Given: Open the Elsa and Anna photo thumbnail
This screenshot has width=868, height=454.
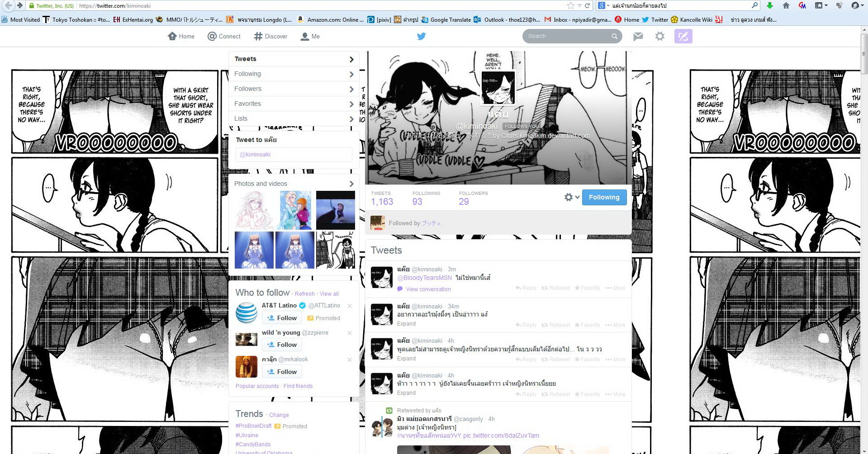Looking at the screenshot, I should (295, 210).
